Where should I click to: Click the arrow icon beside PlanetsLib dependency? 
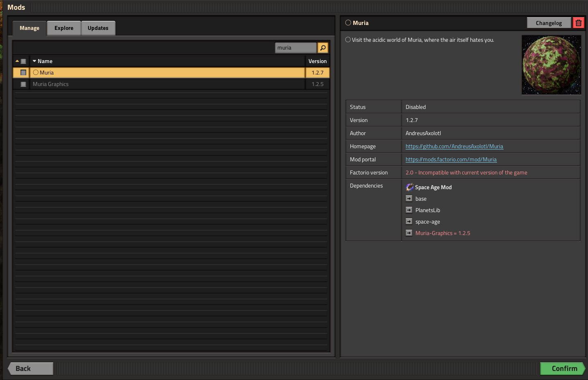(x=409, y=210)
